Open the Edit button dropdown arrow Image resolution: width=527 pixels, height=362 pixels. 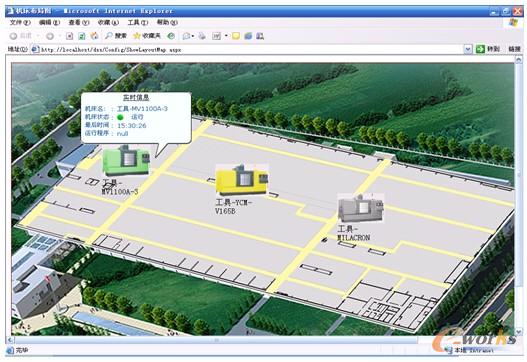[226, 36]
